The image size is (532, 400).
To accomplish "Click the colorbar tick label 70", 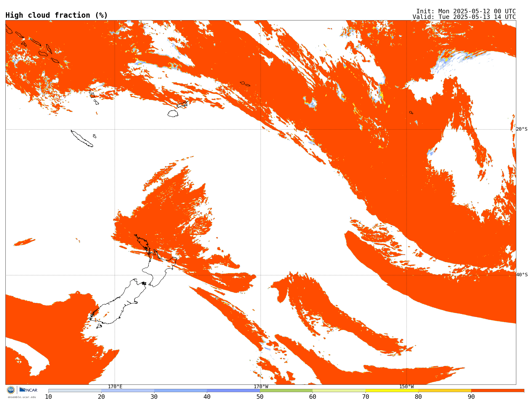I will tap(366, 397).
